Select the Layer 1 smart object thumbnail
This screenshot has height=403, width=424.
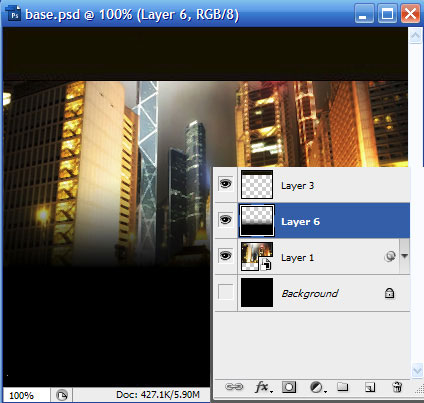pyautogui.click(x=257, y=256)
